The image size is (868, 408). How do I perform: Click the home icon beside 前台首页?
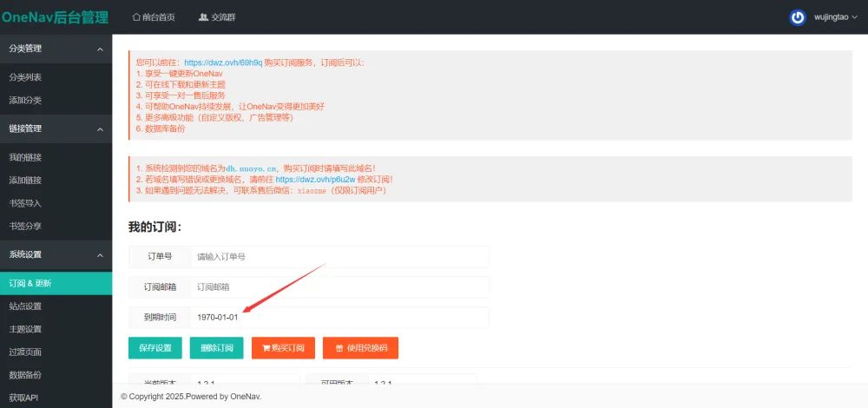click(136, 17)
